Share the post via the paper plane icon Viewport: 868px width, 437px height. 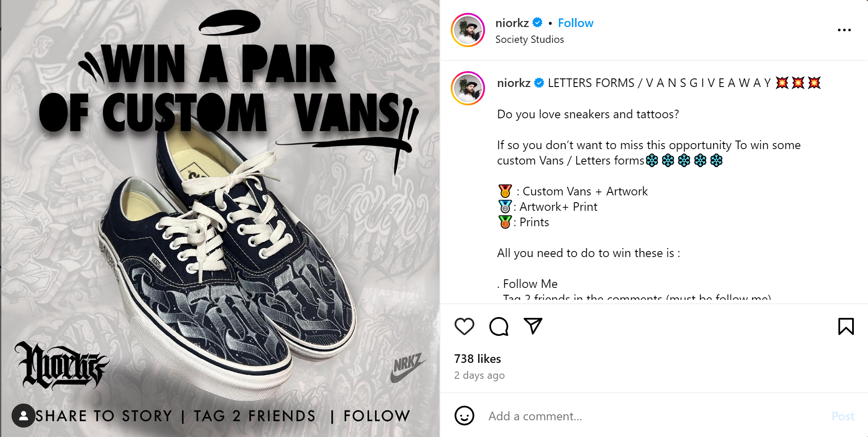532,326
